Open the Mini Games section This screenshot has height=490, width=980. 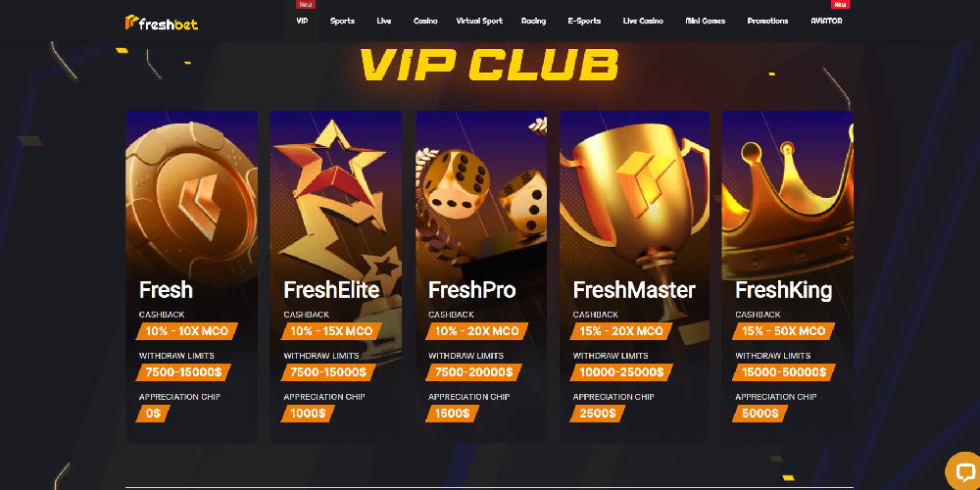click(706, 21)
